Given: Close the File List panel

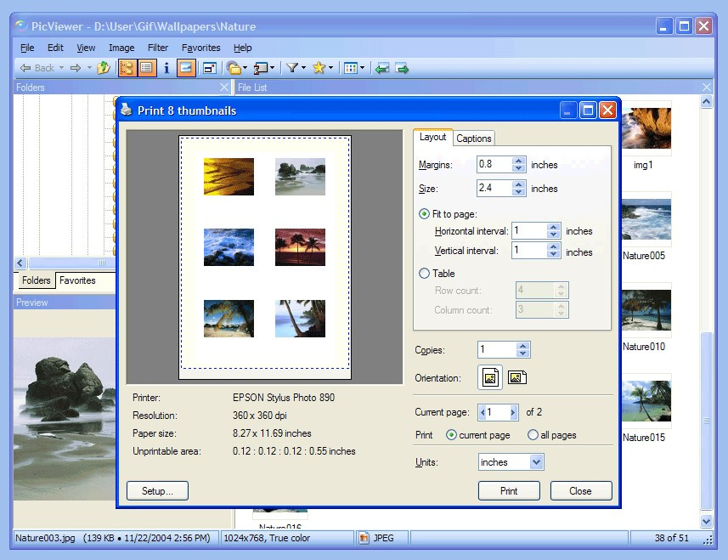Looking at the screenshot, I should point(707,87).
